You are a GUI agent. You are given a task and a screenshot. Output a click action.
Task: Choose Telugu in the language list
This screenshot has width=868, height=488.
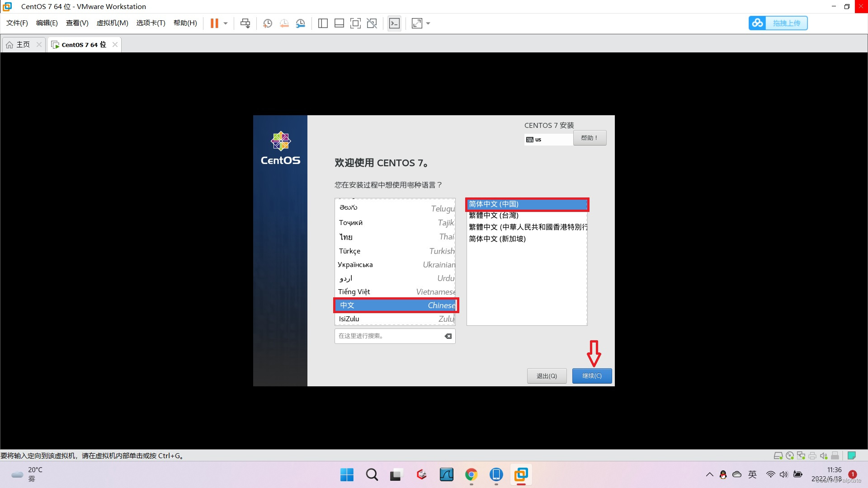point(395,208)
